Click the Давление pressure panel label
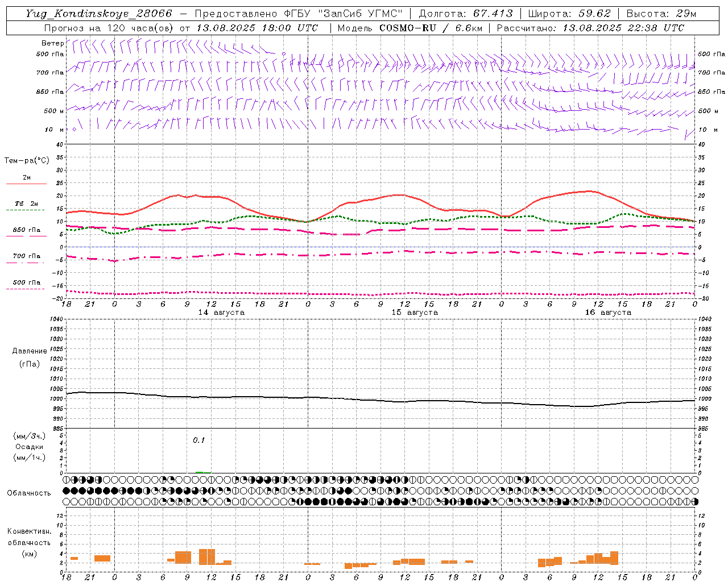 coord(30,351)
